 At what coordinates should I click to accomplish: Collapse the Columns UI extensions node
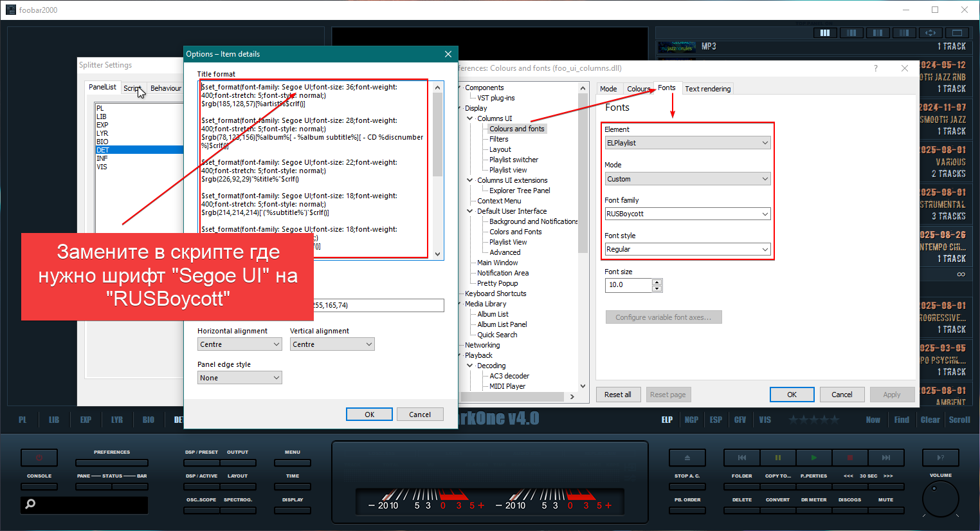point(470,180)
